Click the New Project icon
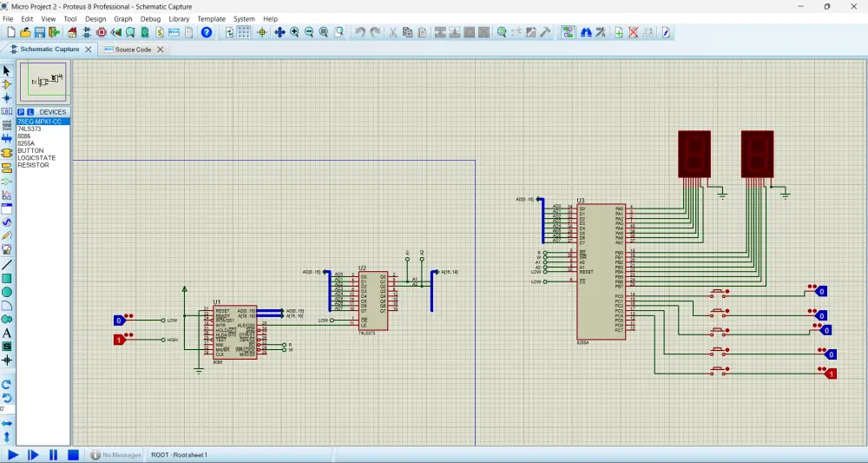868x463 pixels. (10, 33)
